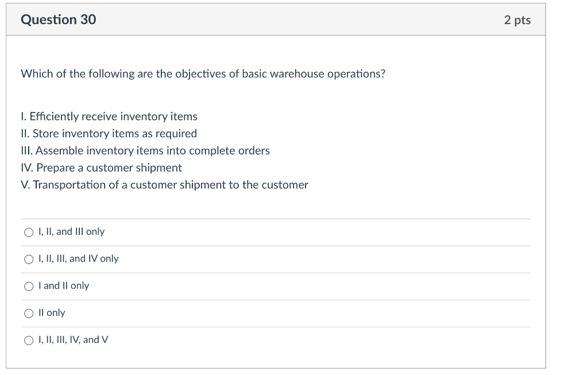This screenshot has width=588, height=375.
Task: Mark the "II only" radio button
Action: pyautogui.click(x=29, y=314)
